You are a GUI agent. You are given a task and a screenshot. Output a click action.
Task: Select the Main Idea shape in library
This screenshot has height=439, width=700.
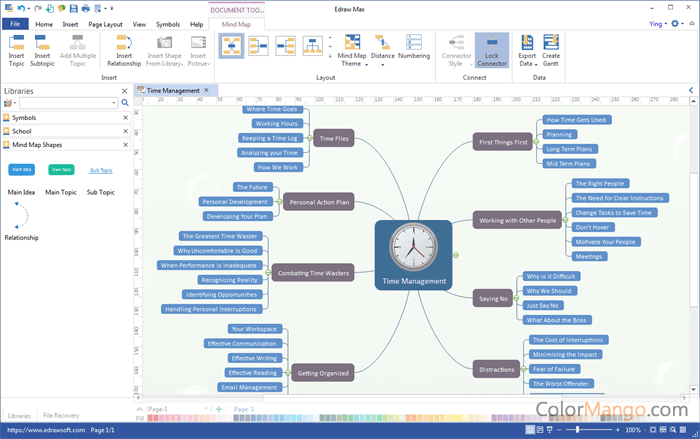[x=22, y=170]
